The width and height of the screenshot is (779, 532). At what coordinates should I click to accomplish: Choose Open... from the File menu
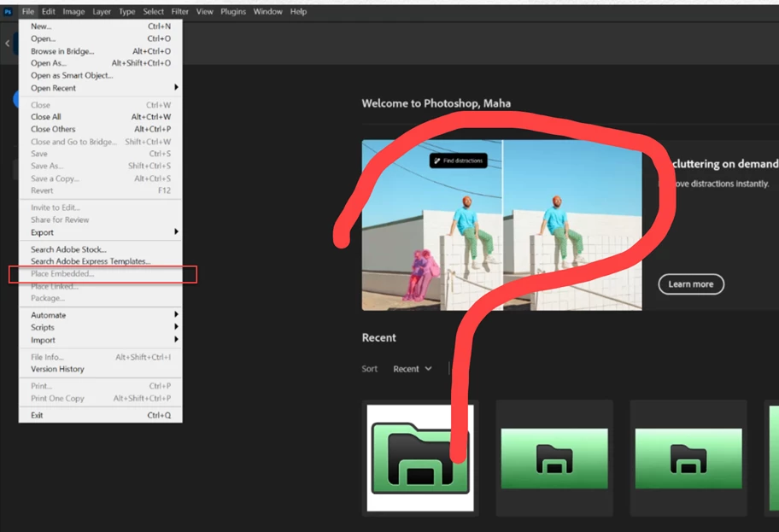pyautogui.click(x=100, y=38)
